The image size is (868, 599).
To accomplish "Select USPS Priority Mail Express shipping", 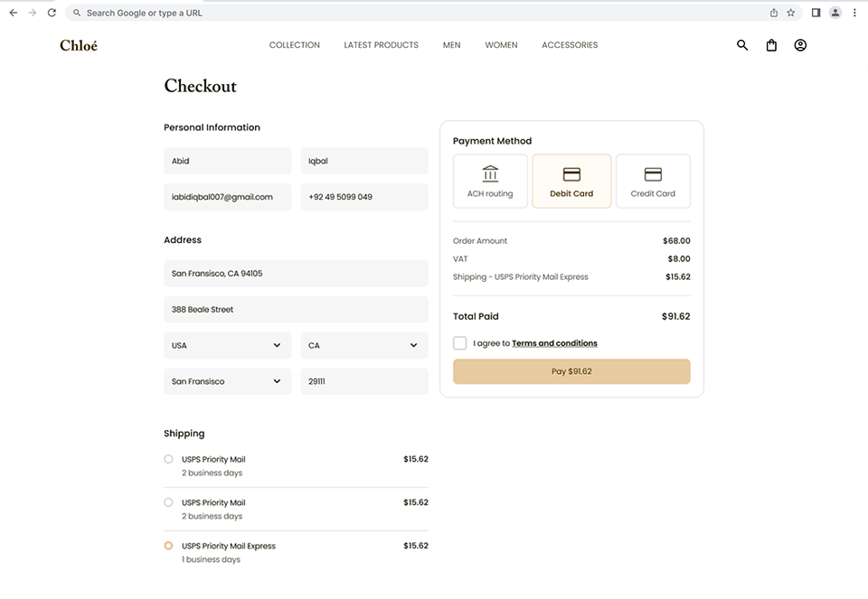I will coord(168,546).
